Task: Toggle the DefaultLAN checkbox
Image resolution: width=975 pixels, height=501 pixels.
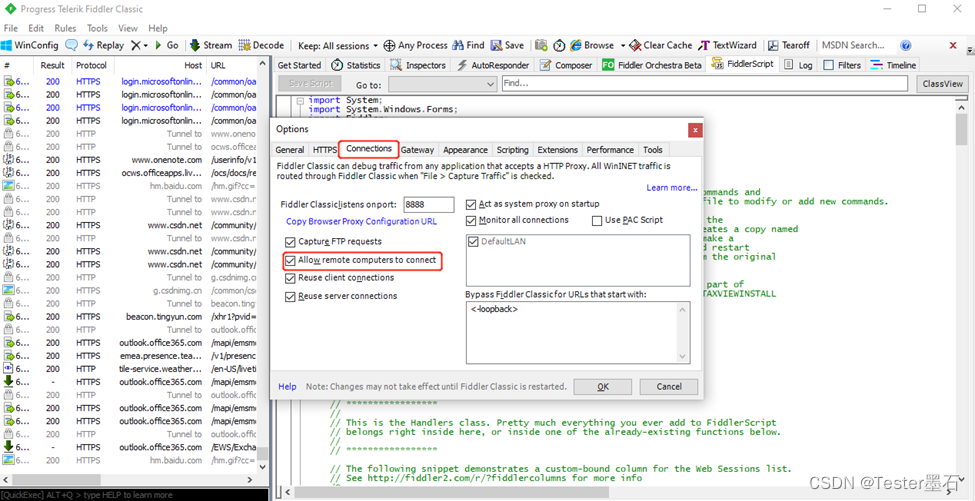Action: pos(474,242)
